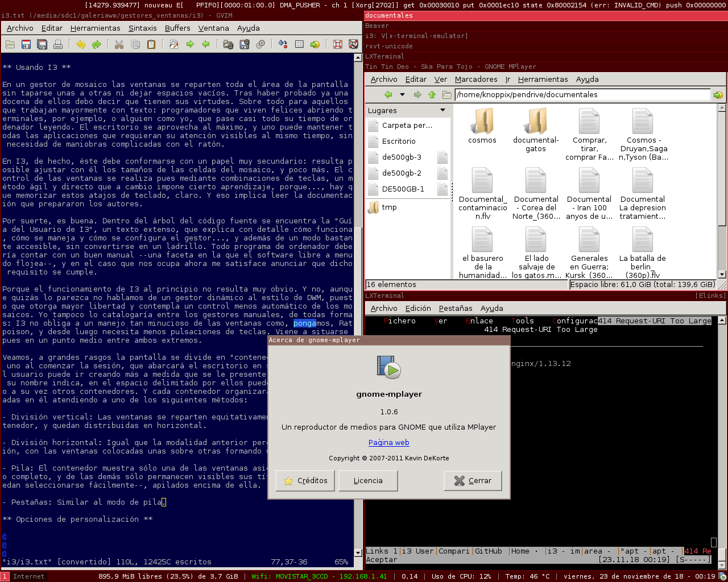Build tags with GVIM toolbar table icon

click(x=299, y=44)
